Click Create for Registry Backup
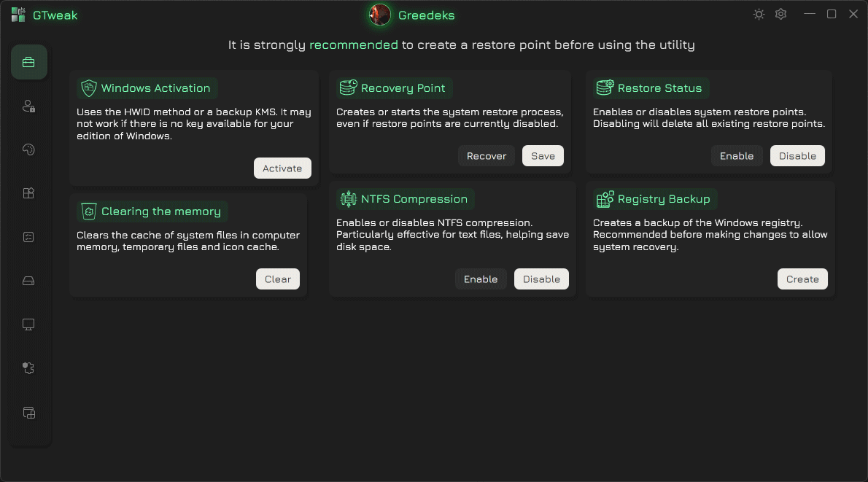 click(x=802, y=279)
